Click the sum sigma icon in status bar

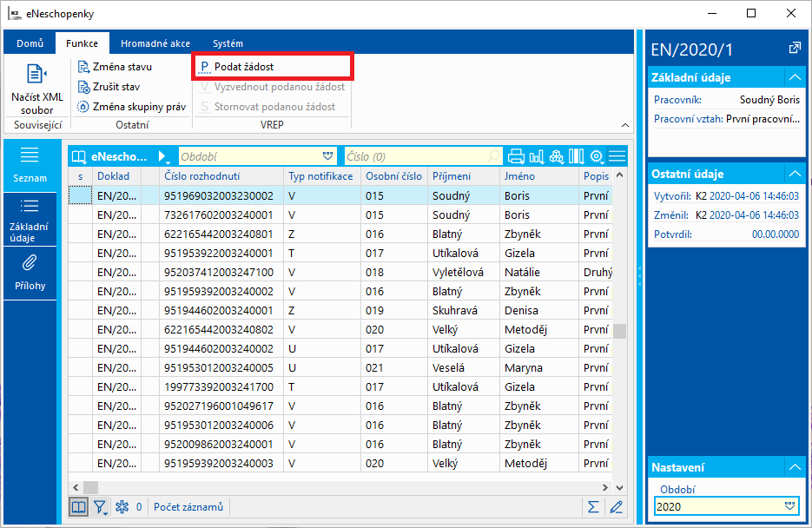point(594,506)
